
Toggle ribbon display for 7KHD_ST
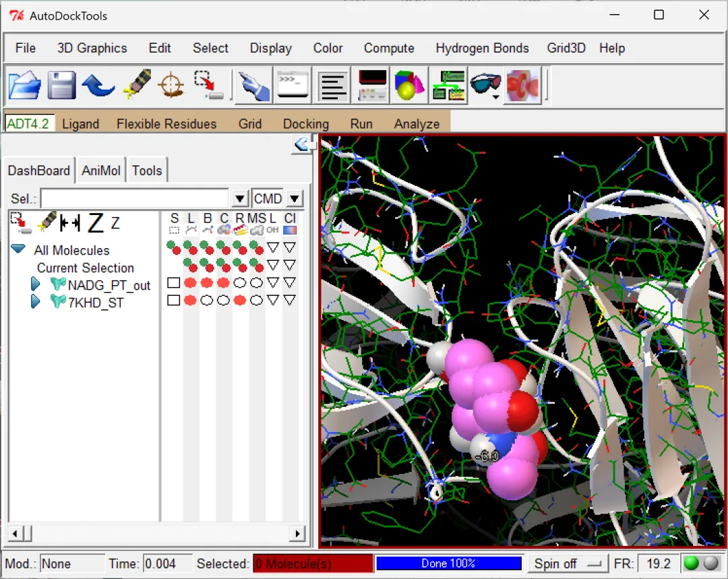(x=240, y=301)
